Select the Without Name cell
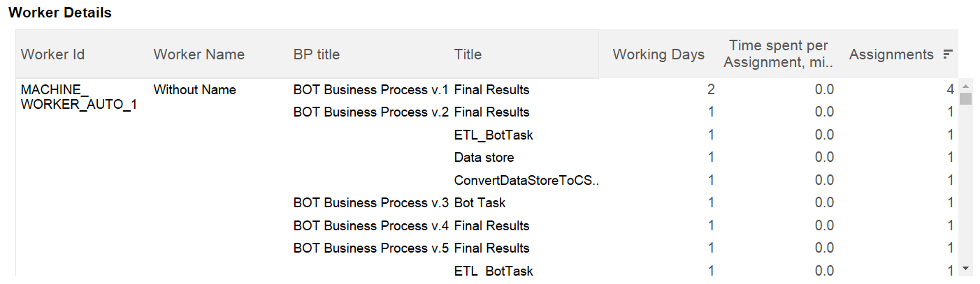Screen dimensions: 980x284 click(x=195, y=90)
